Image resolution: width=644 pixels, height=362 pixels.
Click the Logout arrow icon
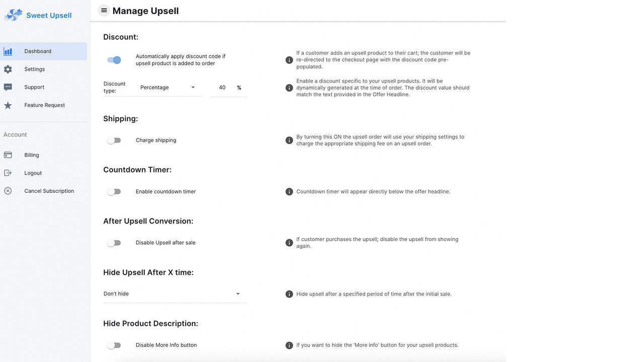pos(9,172)
